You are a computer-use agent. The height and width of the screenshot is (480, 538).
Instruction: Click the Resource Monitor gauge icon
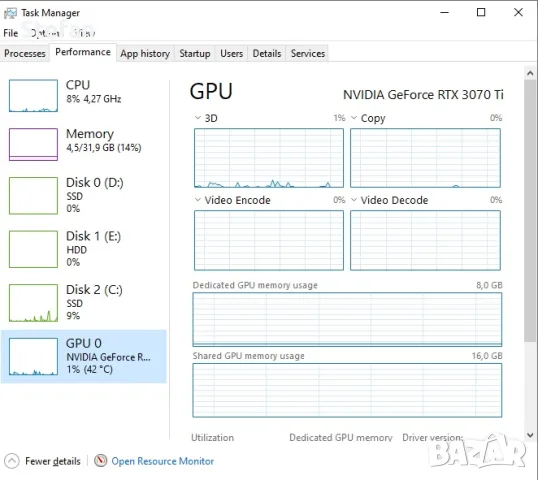point(101,461)
